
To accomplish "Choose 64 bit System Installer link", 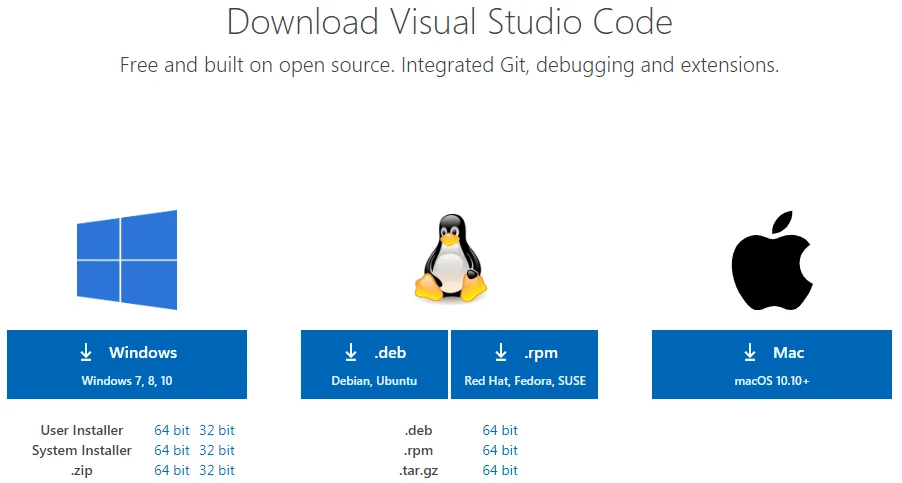I will pyautogui.click(x=171, y=450).
